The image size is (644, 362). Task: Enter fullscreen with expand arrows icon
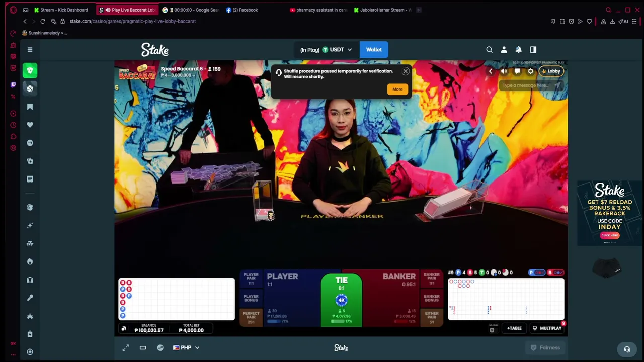click(126, 348)
